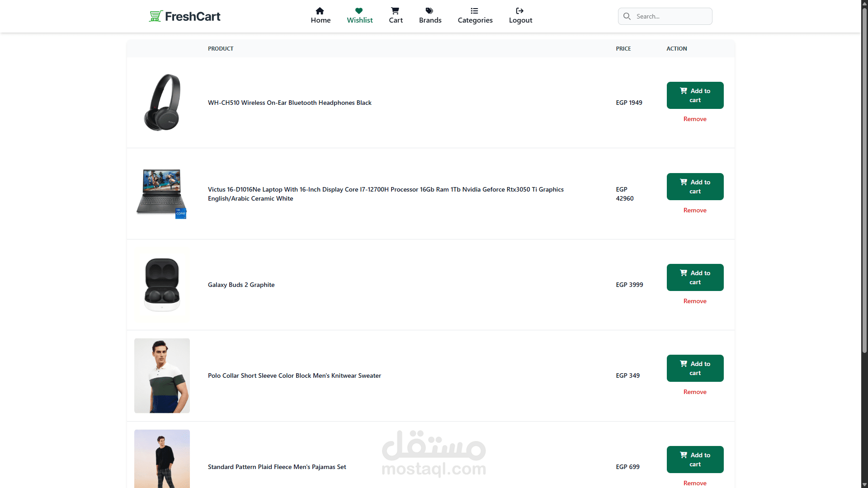
Task: Focus the Search input field
Action: pyautogui.click(x=671, y=16)
